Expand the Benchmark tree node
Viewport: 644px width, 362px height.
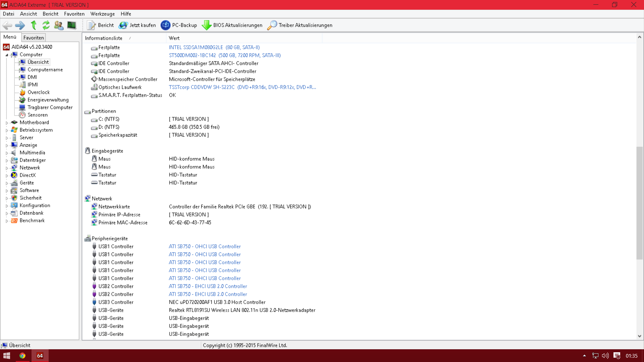(7, 221)
